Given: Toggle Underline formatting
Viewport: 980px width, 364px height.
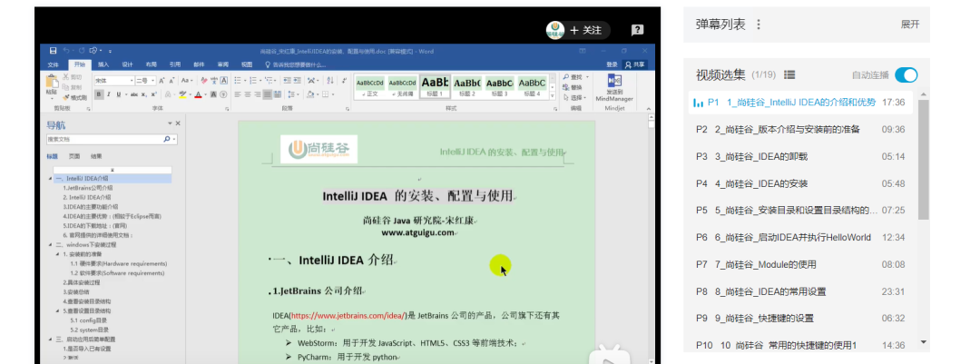Looking at the screenshot, I should 118,94.
